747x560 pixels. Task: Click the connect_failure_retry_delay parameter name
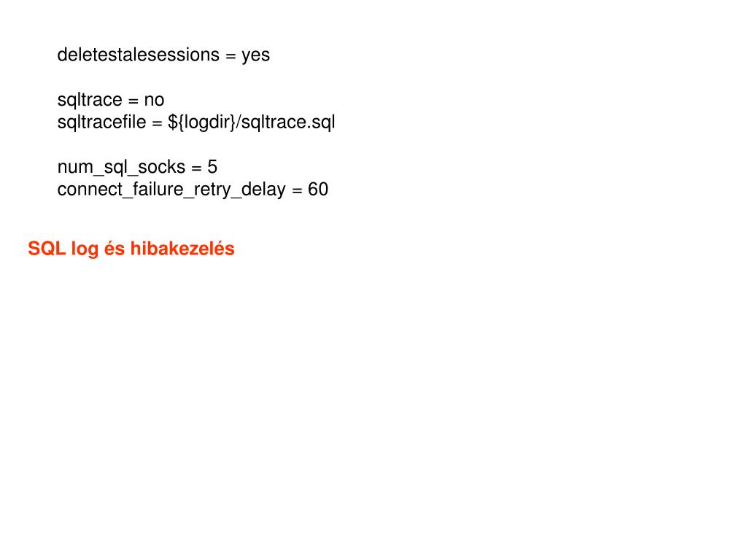(171, 190)
